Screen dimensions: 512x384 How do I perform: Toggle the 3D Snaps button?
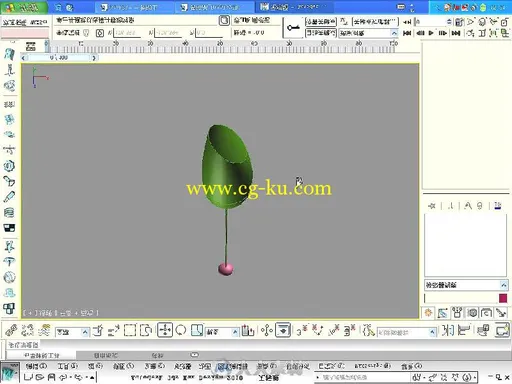point(302,331)
